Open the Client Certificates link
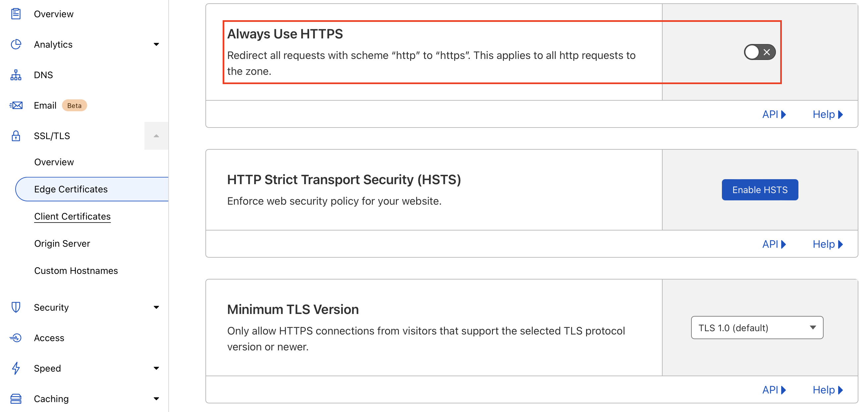Screen dimensions: 868x412 click(72, 217)
